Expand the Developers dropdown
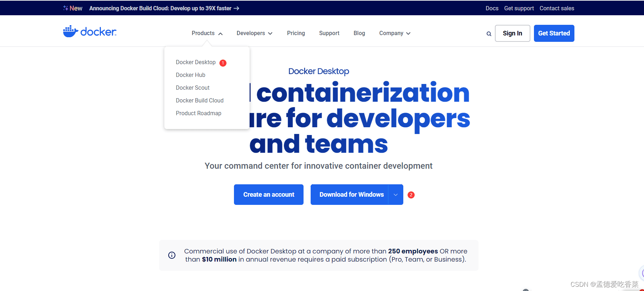The height and width of the screenshot is (291, 644). (255, 33)
